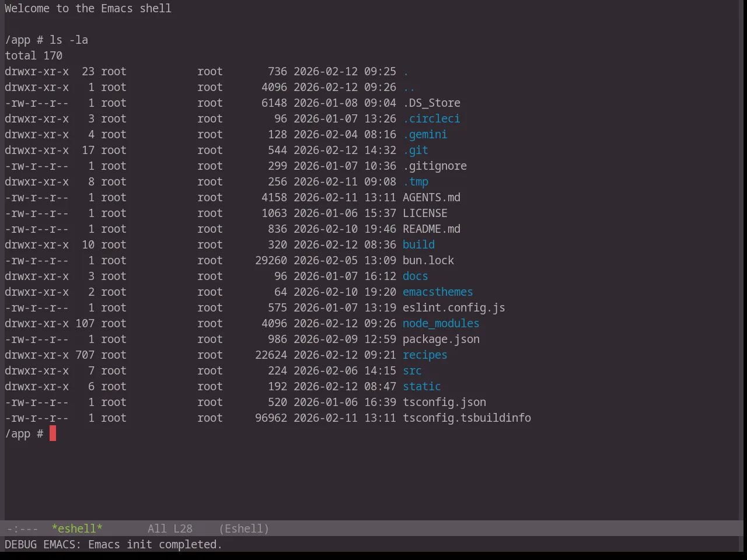
Task: Click the timestamp 2026-02-10 19:46 of README.md
Action: (x=345, y=229)
